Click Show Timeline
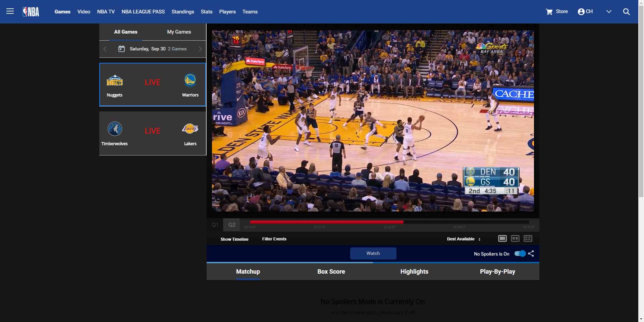 tap(234, 239)
